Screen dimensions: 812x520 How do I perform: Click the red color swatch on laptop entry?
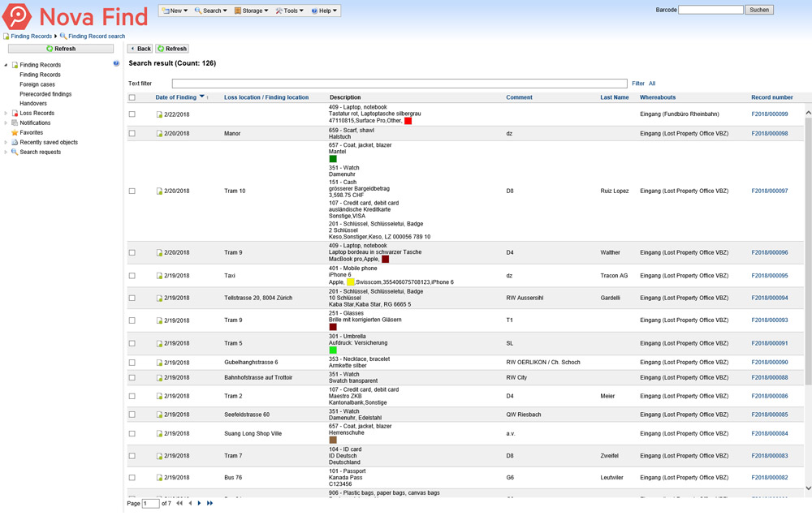tap(408, 121)
